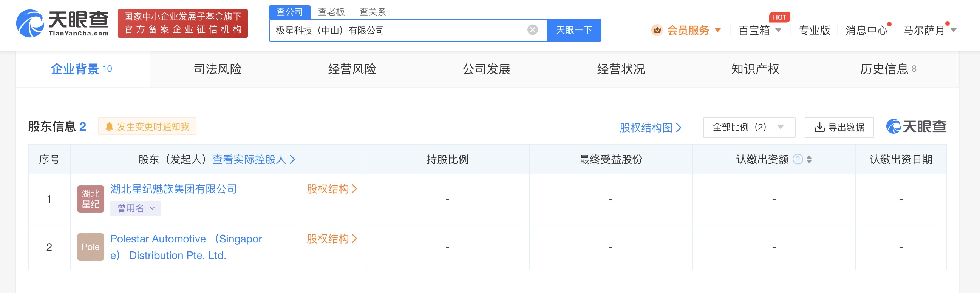Click the 导出数据 export button
980x293 pixels.
[839, 127]
